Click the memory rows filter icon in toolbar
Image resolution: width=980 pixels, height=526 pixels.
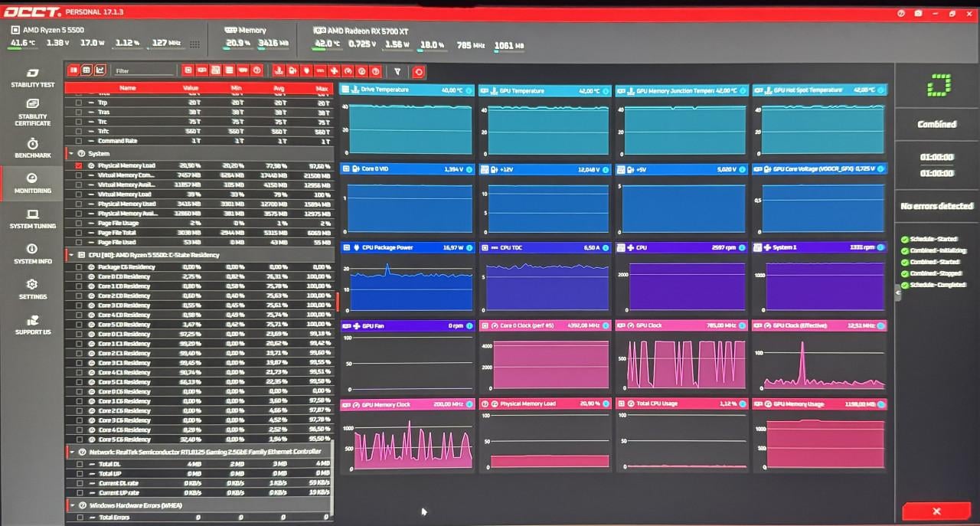tap(229, 70)
